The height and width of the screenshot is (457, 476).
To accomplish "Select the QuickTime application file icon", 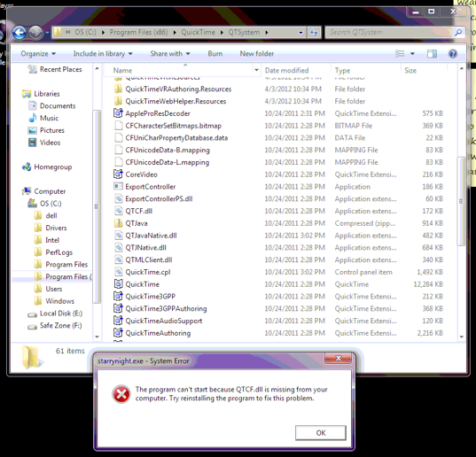I will (118, 284).
